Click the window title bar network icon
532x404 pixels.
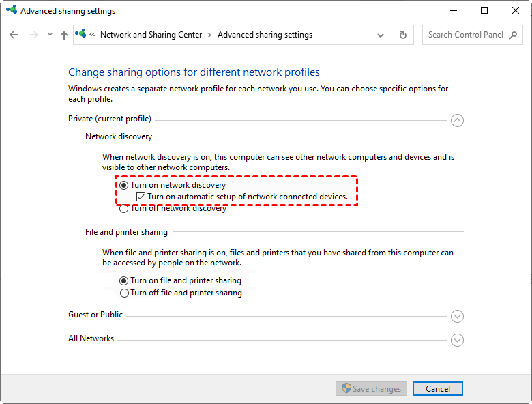click(11, 11)
